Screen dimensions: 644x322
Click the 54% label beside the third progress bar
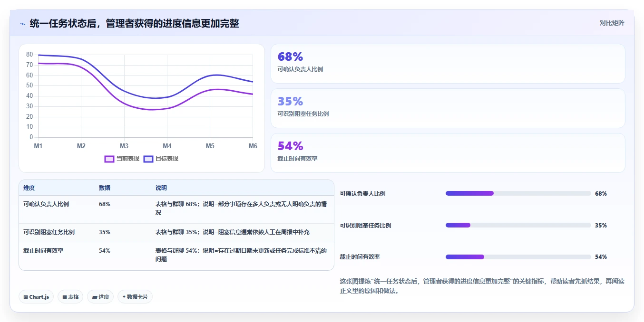pos(601,257)
